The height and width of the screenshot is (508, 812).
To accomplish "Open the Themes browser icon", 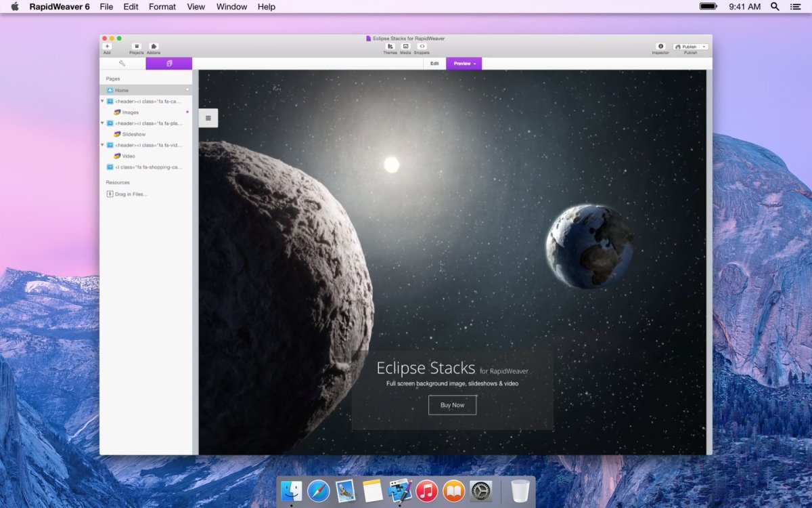I will tap(390, 47).
